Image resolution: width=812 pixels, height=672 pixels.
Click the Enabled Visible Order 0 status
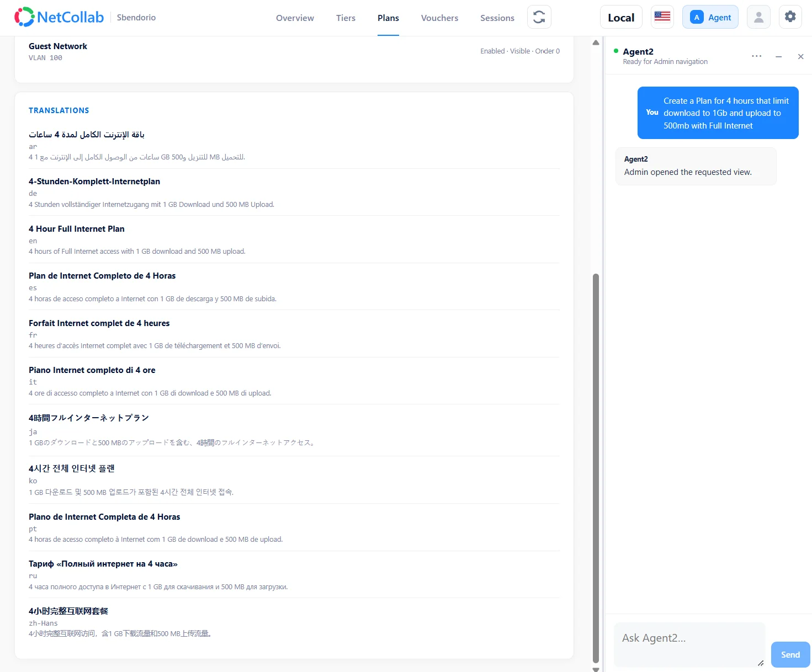point(520,51)
